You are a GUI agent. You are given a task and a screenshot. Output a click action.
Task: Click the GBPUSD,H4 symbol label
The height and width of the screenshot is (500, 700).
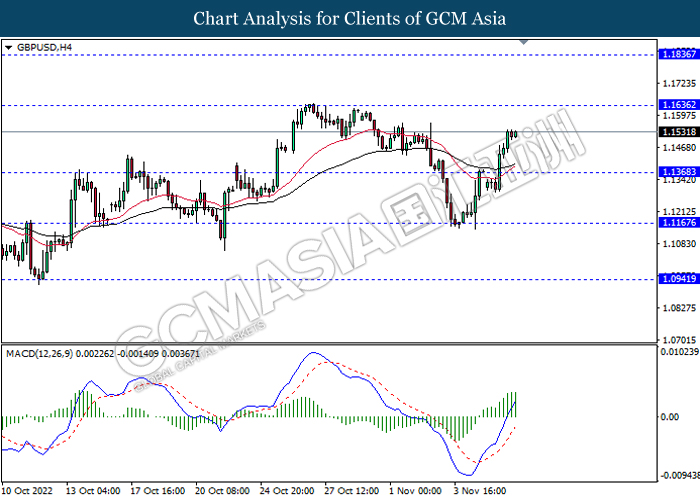[x=44, y=47]
